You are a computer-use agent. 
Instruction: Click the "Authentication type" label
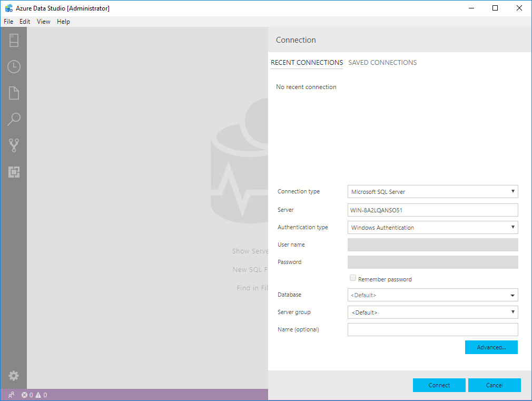click(303, 227)
